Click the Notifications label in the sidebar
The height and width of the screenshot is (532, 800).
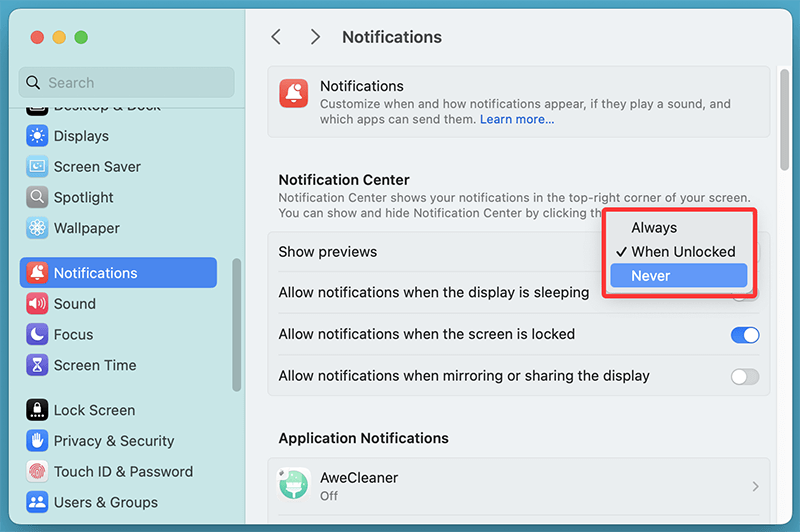point(95,273)
